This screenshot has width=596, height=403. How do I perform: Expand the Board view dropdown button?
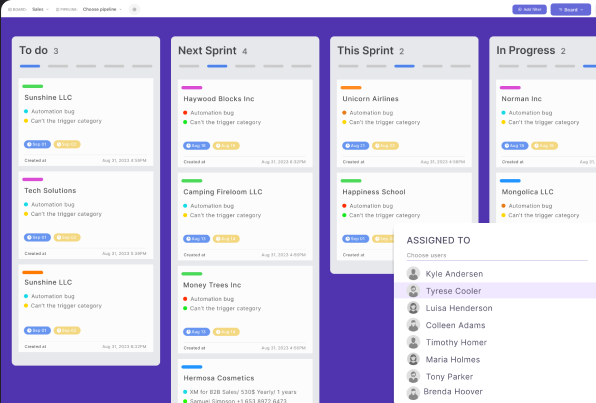coord(571,10)
